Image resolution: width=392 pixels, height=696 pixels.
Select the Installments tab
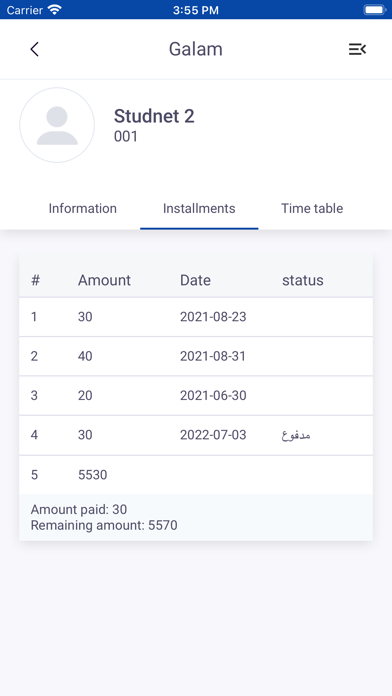pos(199,208)
